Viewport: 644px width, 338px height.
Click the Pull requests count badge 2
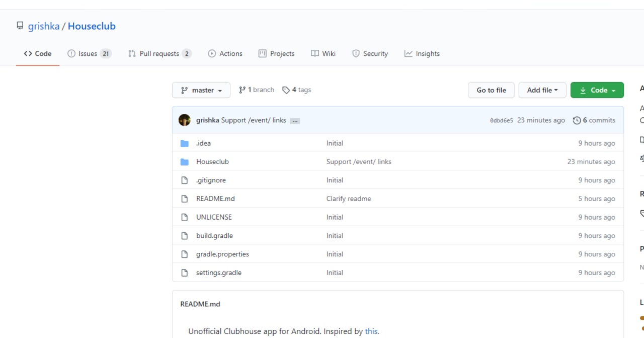187,53
